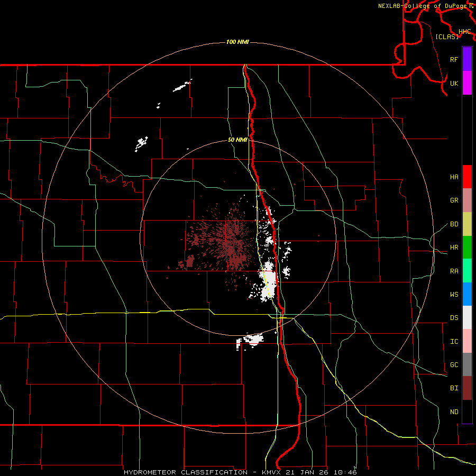
Task: Click the RA light green legend swatch
Action: [467, 271]
